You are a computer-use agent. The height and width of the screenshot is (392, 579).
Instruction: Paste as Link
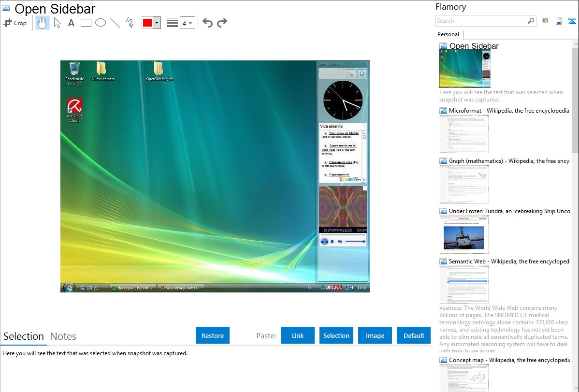(x=298, y=335)
